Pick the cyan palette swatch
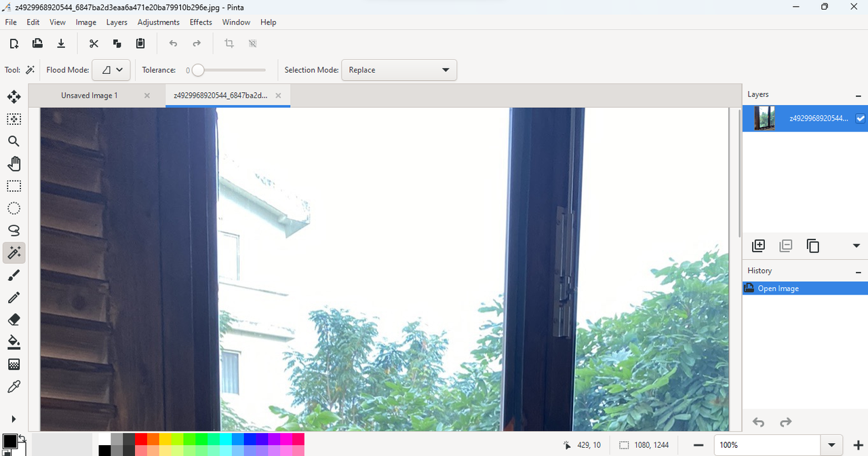Image resolution: width=868 pixels, height=456 pixels. [x=226, y=439]
